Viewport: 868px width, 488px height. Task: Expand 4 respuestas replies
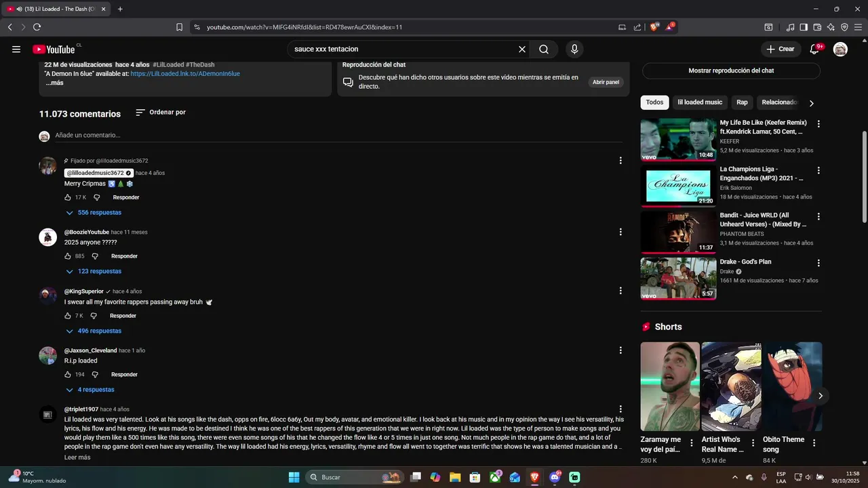[x=90, y=390]
